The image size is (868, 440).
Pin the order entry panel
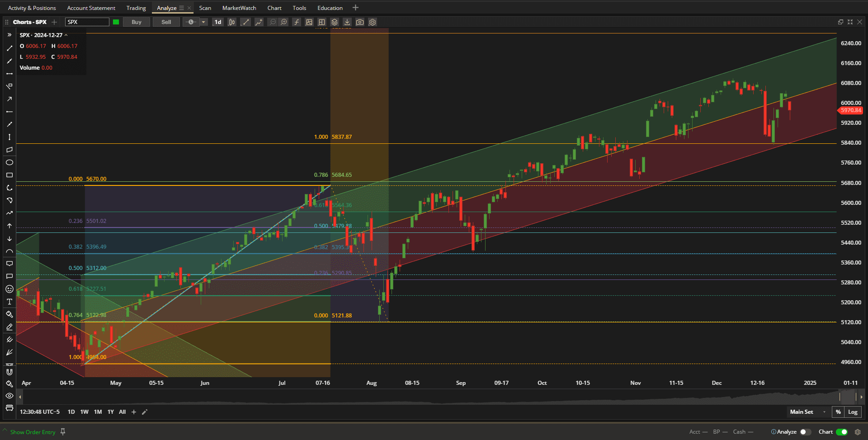[63, 432]
